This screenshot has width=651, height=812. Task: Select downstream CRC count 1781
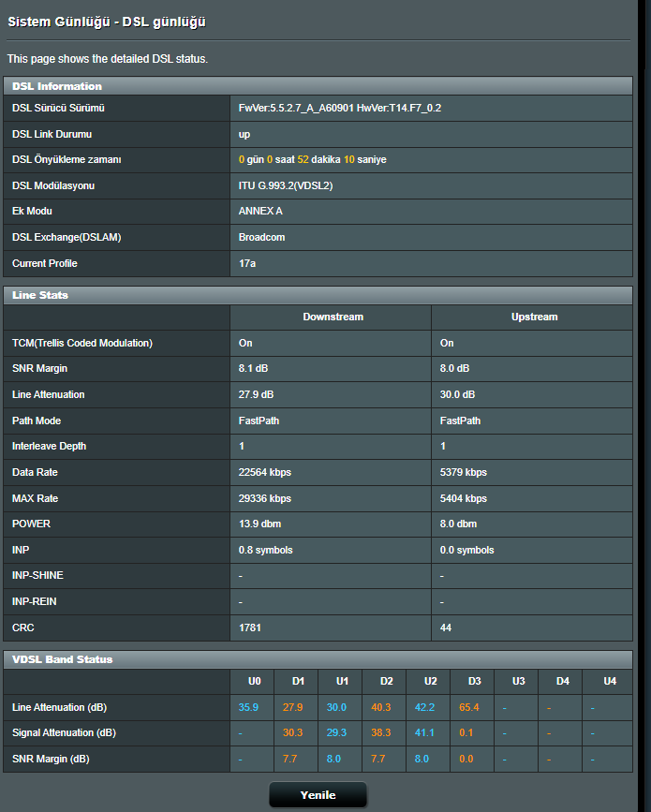[249, 627]
